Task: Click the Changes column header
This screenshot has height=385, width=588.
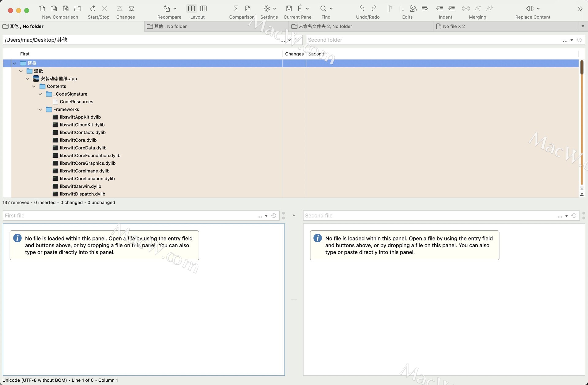Action: click(x=294, y=54)
